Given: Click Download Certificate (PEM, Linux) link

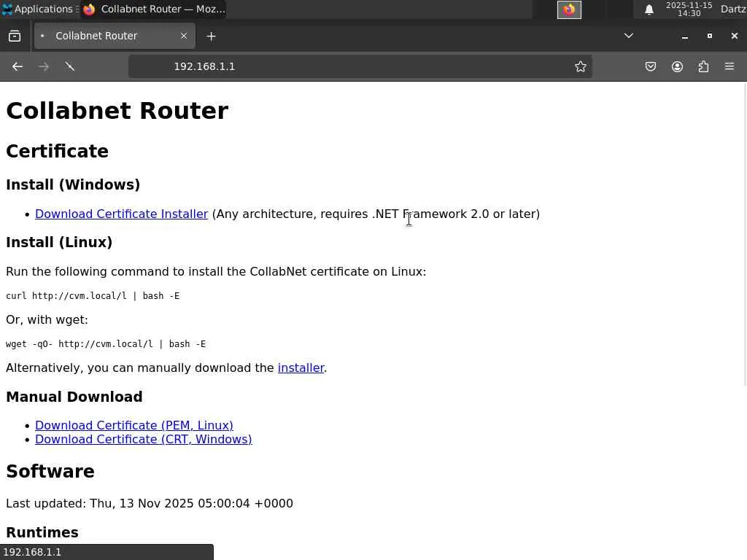Looking at the screenshot, I should pos(134,425).
